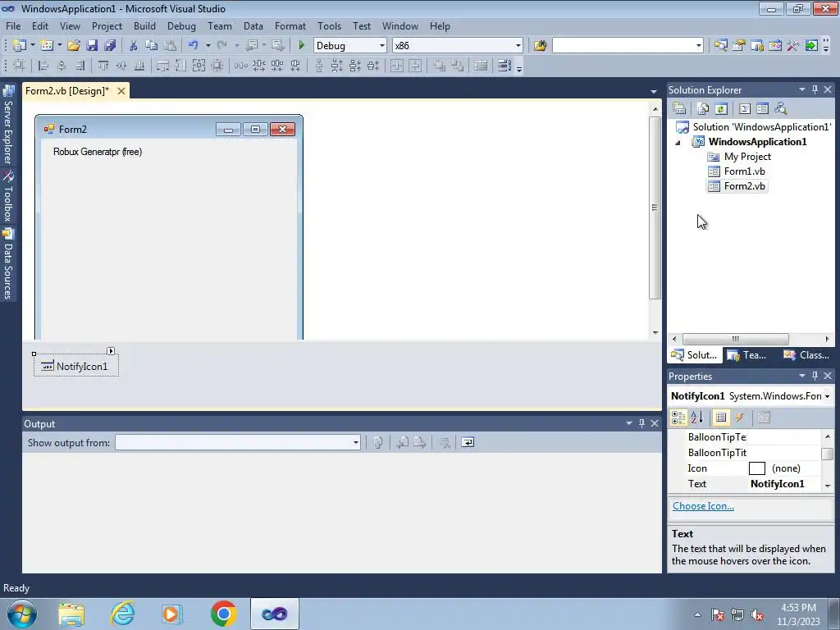Collapse the WindowsApplication1 project node
This screenshot has height=630, width=840.
(678, 142)
